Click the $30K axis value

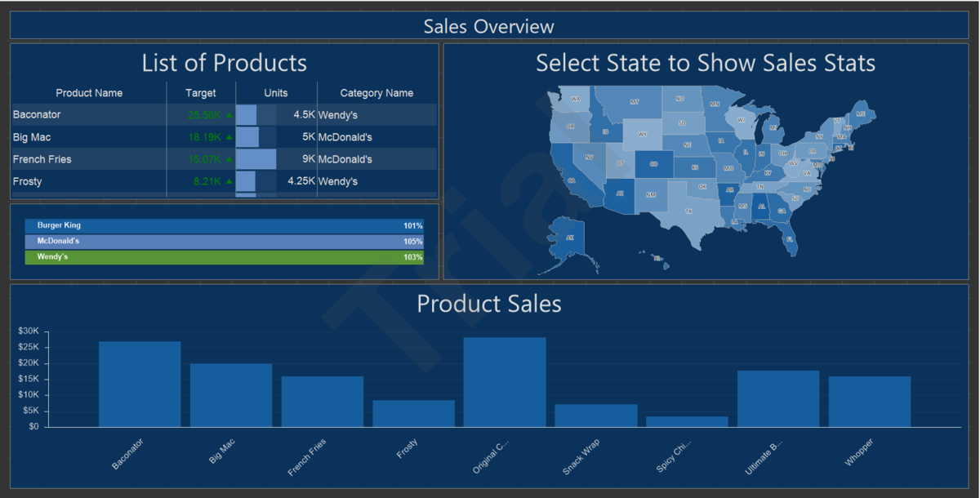28,331
